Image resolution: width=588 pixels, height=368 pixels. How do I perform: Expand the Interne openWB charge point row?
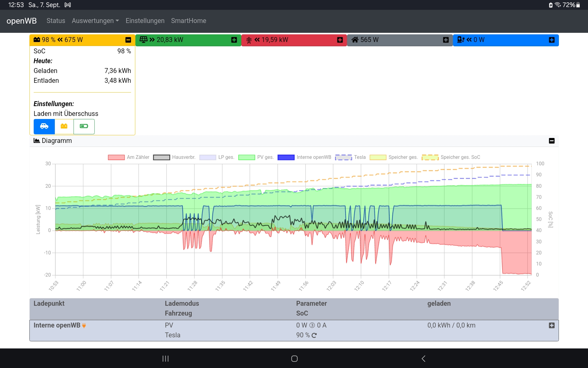pyautogui.click(x=552, y=326)
